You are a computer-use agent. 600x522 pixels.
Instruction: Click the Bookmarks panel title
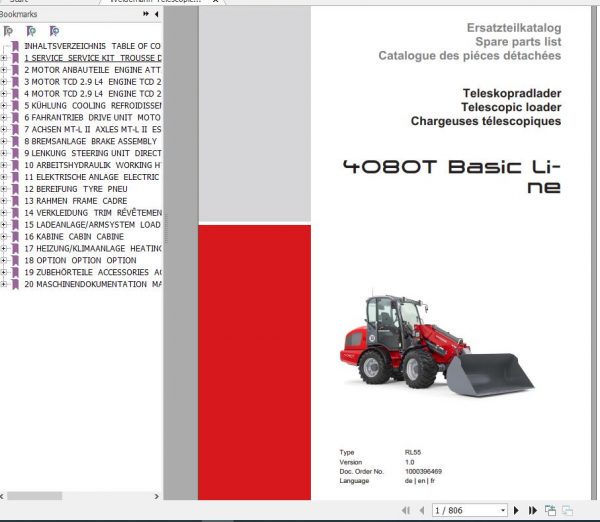[x=18, y=14]
